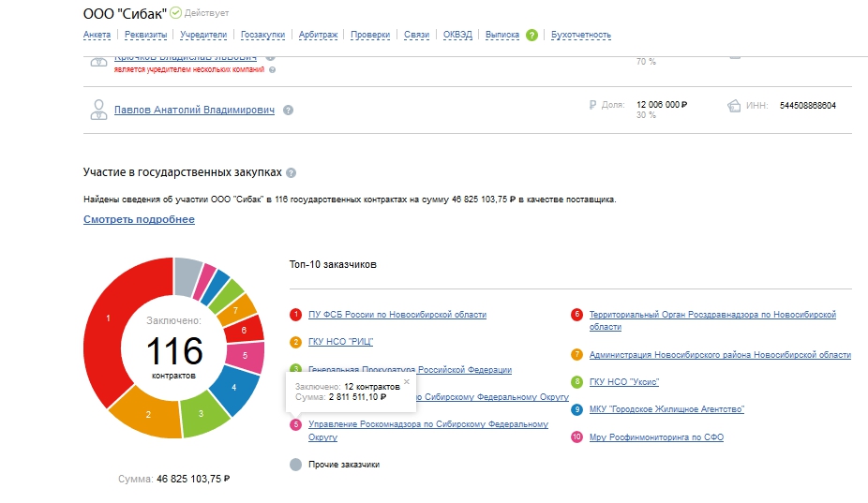868x503 pixels.
Task: Click Прочие заказчики label
Action: (344, 465)
